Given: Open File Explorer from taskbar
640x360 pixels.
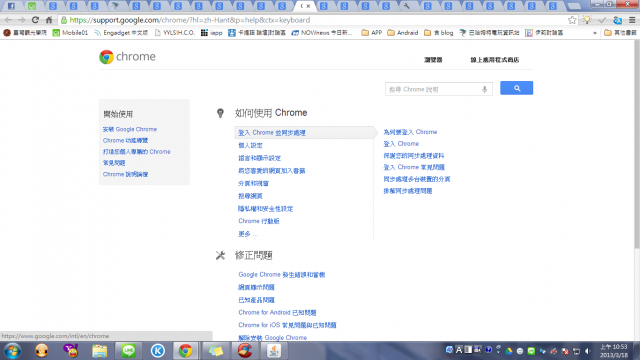Looking at the screenshot, I should (x=100, y=351).
